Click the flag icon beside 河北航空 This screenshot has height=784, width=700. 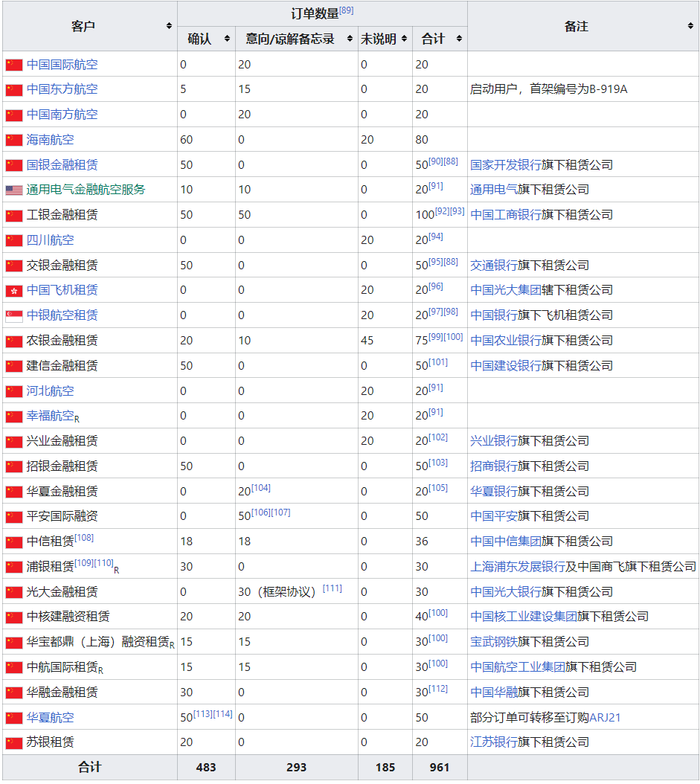tap(14, 391)
